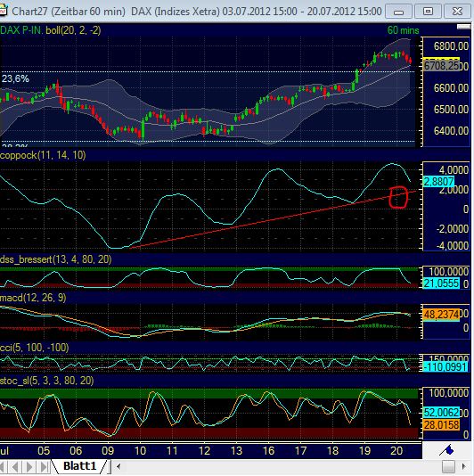This screenshot has width=474, height=476.
Task: Click the date label '13' on the time axis
Action: coord(236,451)
